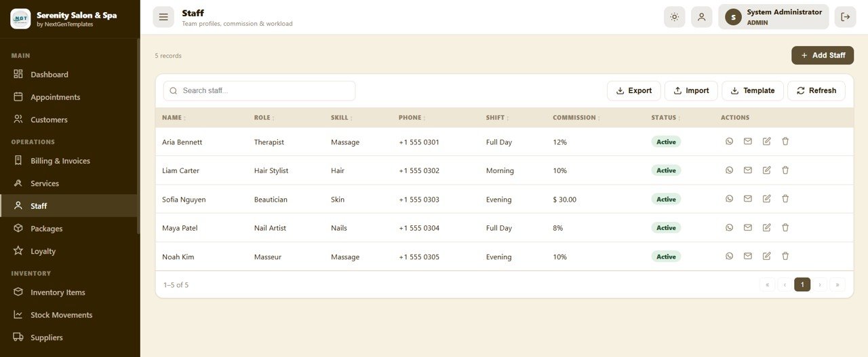Screen dimensions: 868x357
Task: Toggle the sidebar with hamburger icon
Action: tap(163, 17)
